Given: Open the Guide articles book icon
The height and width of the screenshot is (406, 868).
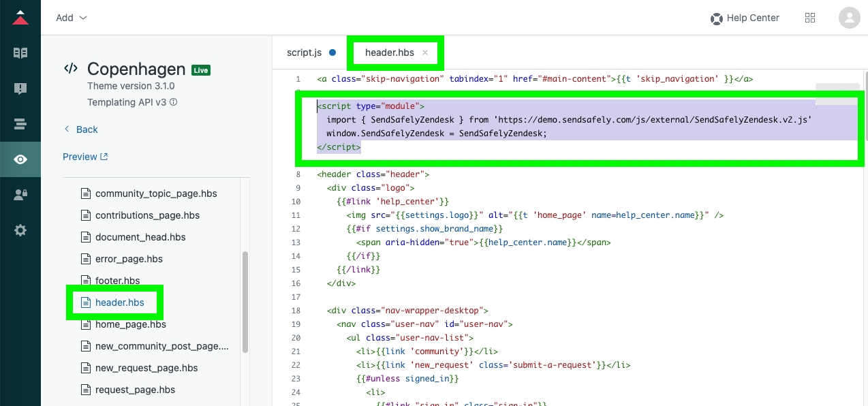Looking at the screenshot, I should click(x=20, y=53).
